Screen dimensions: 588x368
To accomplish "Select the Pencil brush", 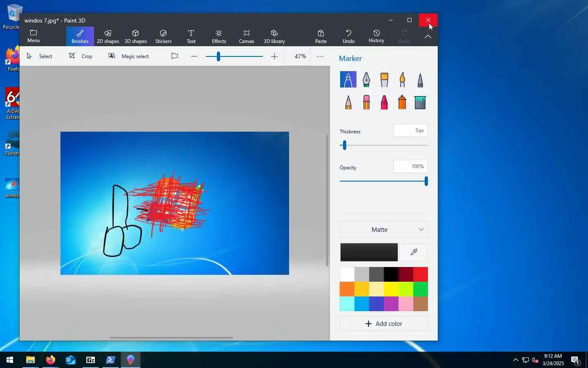I will tap(348, 102).
